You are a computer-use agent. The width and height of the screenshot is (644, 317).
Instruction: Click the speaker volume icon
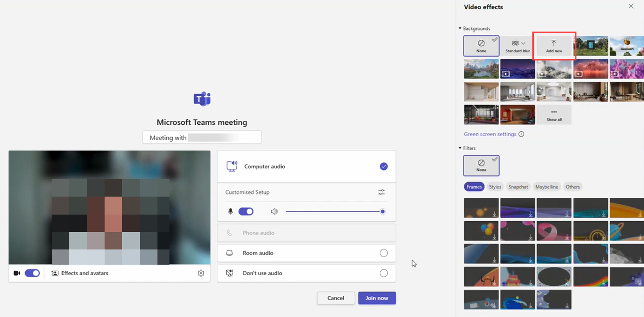(275, 211)
